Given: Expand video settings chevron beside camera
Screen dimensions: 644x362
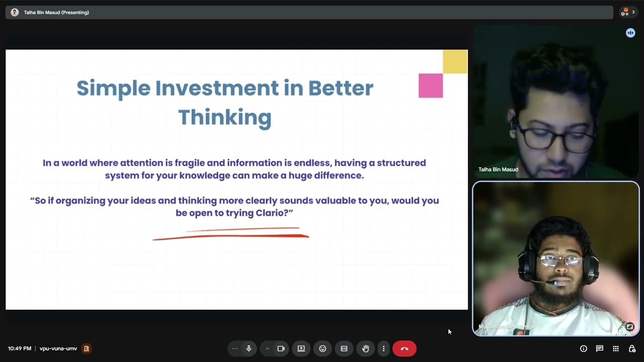Looking at the screenshot, I should [267, 348].
